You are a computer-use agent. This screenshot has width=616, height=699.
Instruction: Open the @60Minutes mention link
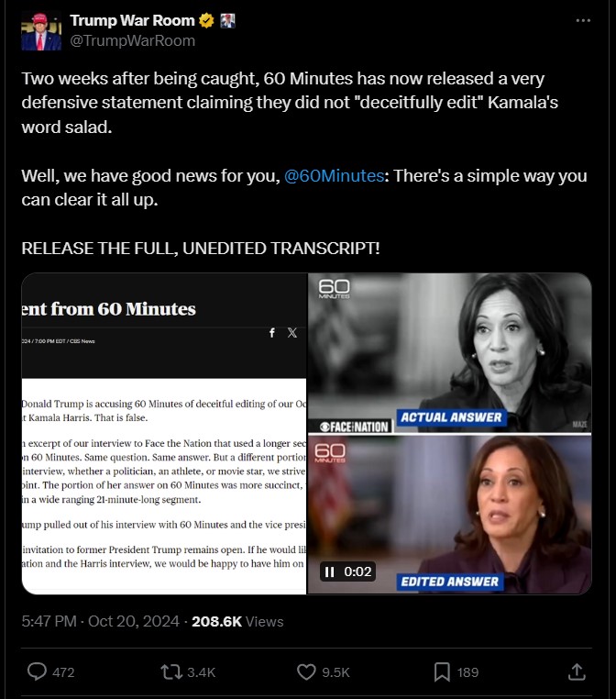click(334, 175)
